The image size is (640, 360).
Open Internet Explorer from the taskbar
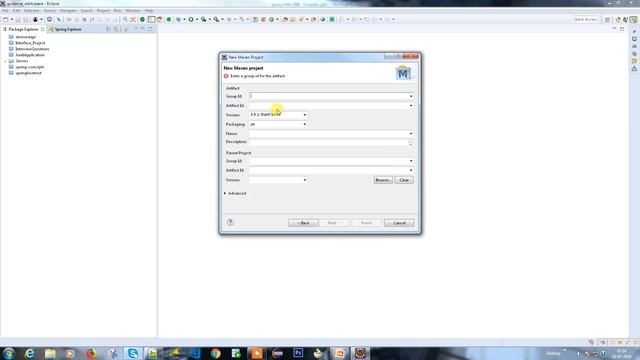[x=29, y=353]
